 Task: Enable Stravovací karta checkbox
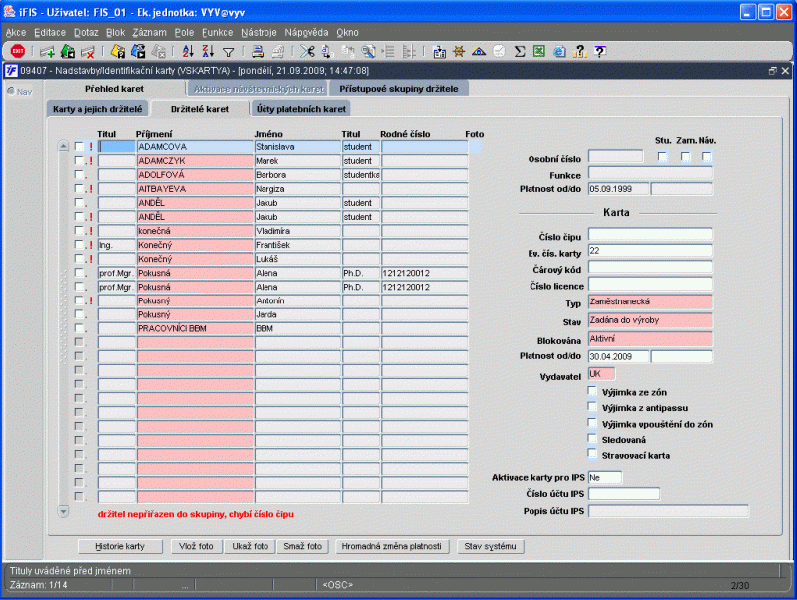point(592,454)
